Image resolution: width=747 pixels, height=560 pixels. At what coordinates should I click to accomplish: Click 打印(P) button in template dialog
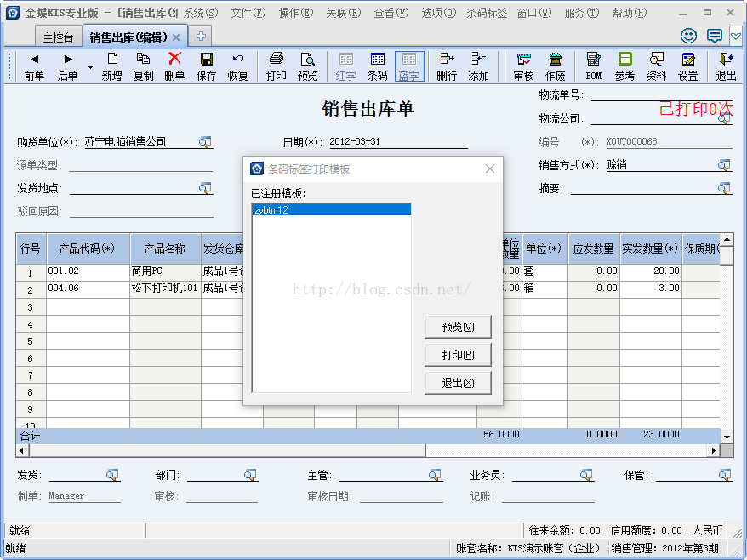point(458,355)
